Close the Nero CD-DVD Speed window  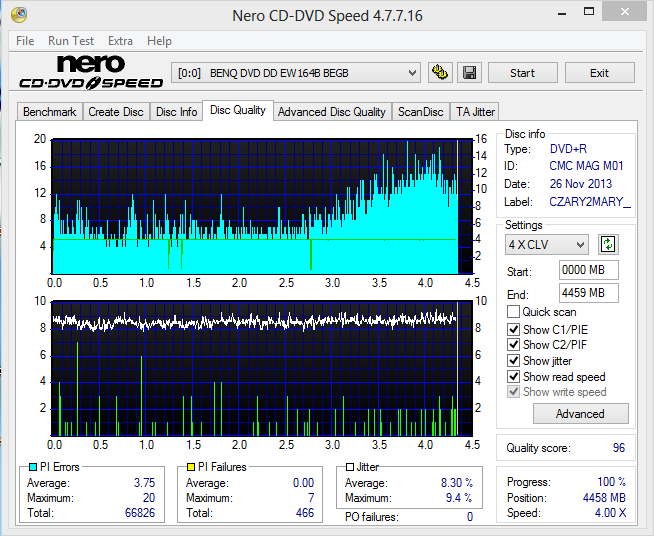click(624, 12)
